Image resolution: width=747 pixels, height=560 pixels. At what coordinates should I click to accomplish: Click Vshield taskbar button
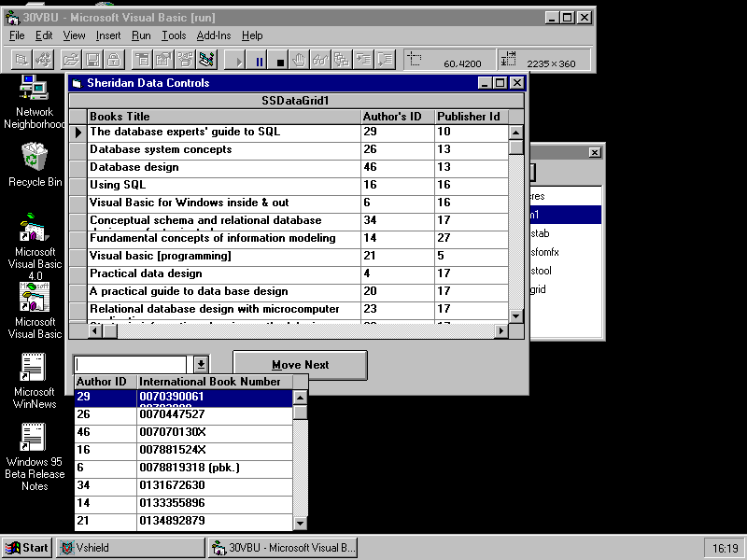pyautogui.click(x=130, y=548)
